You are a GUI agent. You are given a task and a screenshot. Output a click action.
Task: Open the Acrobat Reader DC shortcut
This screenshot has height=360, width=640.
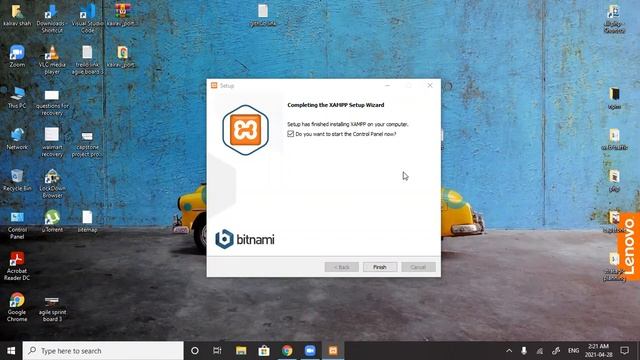(x=17, y=266)
